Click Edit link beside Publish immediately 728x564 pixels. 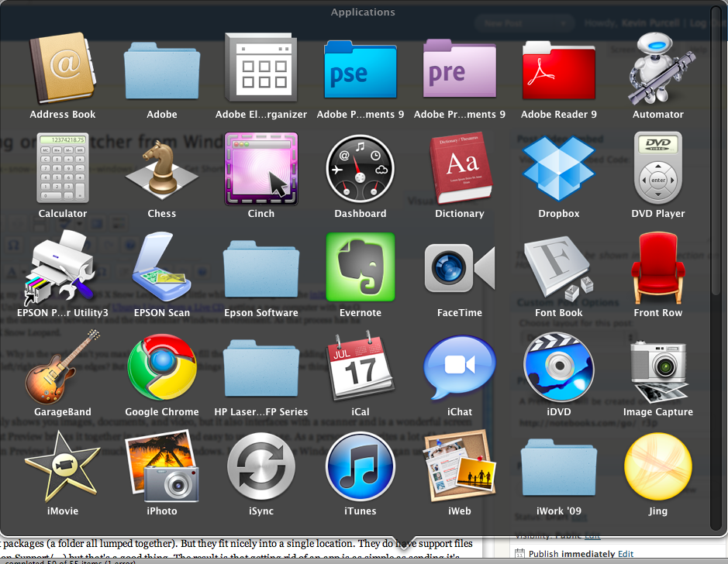pos(626,554)
